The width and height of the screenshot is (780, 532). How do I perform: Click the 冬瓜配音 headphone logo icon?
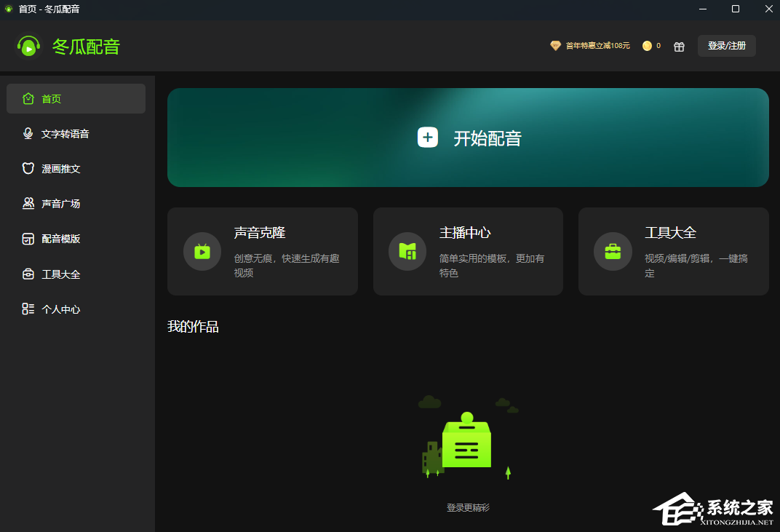28,47
